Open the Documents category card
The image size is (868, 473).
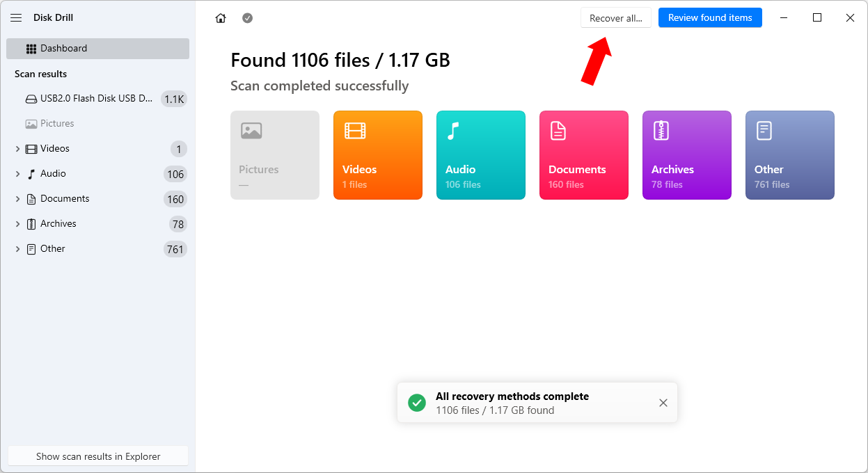coord(583,154)
